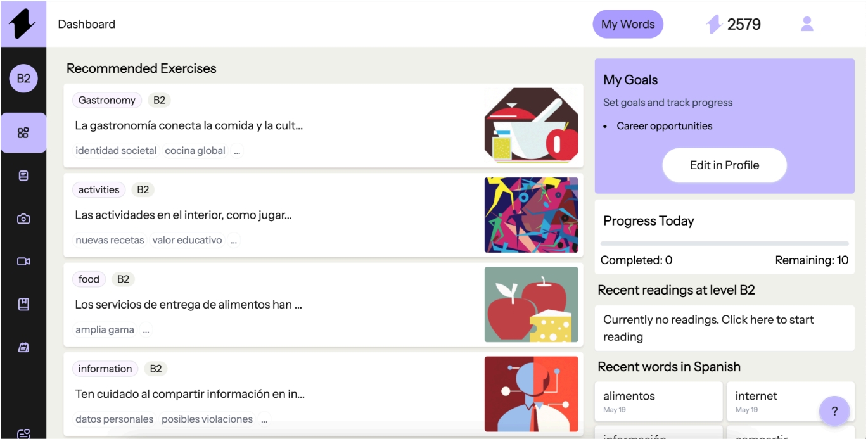Image resolution: width=868 pixels, height=439 pixels.
Task: Expand the ellipsis tags on the food exercise
Action: pos(146,329)
